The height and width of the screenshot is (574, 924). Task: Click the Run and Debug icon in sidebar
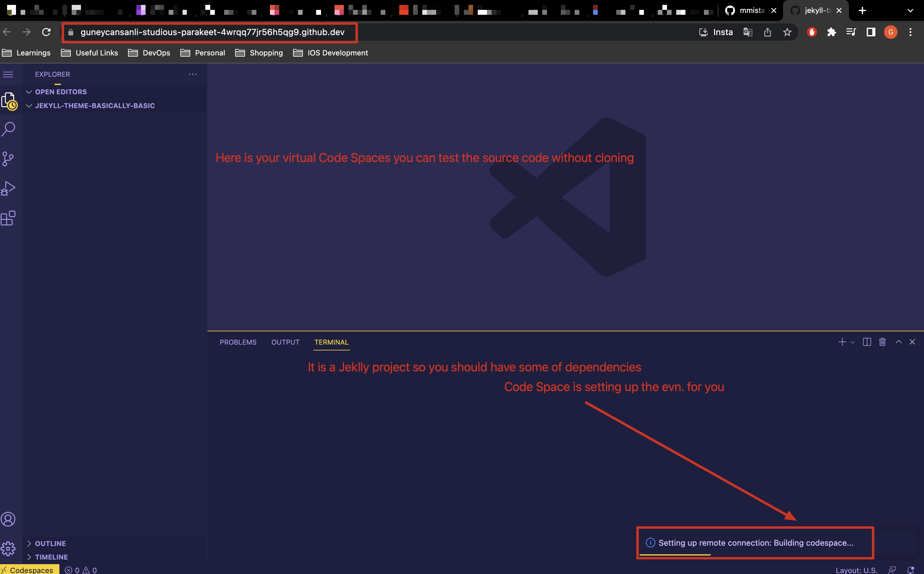[9, 187]
